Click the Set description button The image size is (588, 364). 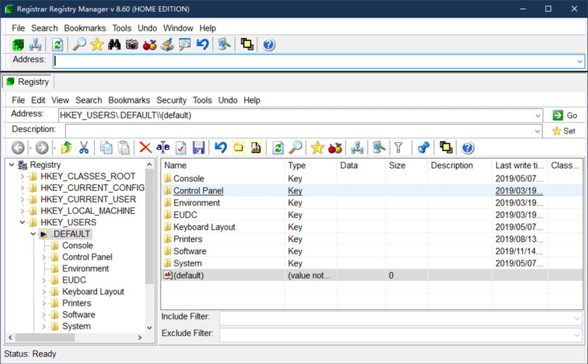563,131
